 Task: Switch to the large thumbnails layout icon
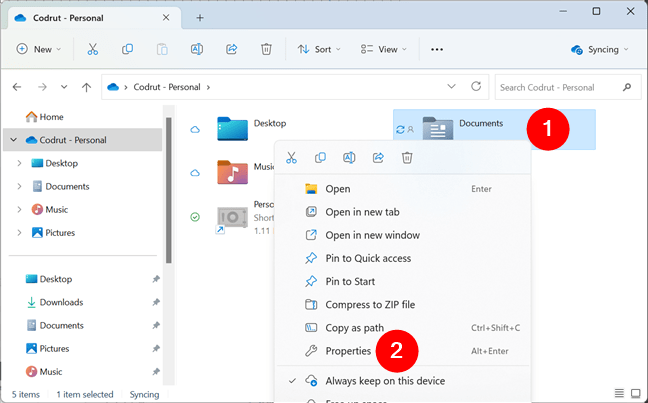[636, 393]
